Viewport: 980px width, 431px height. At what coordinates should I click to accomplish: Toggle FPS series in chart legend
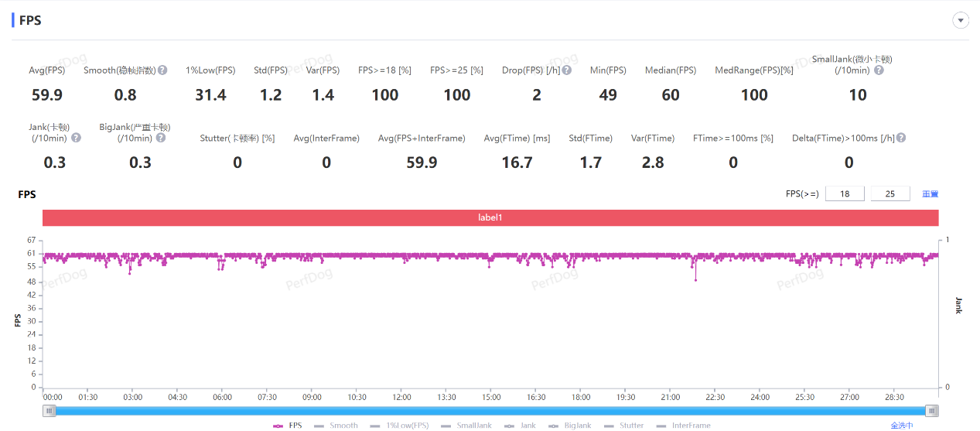pyautogui.click(x=288, y=426)
